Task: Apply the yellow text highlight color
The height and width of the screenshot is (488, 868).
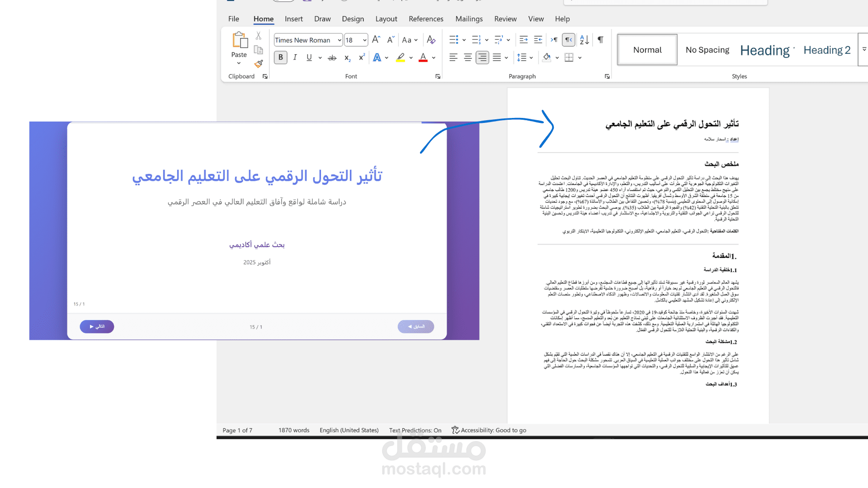Action: [x=401, y=58]
